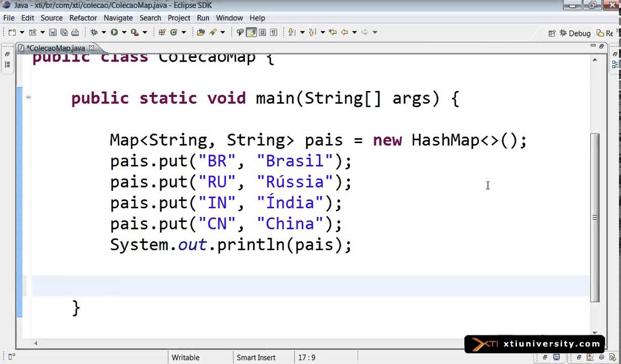Close the ColecaoMap.java editor tab
The image size is (621, 364).
92,48
